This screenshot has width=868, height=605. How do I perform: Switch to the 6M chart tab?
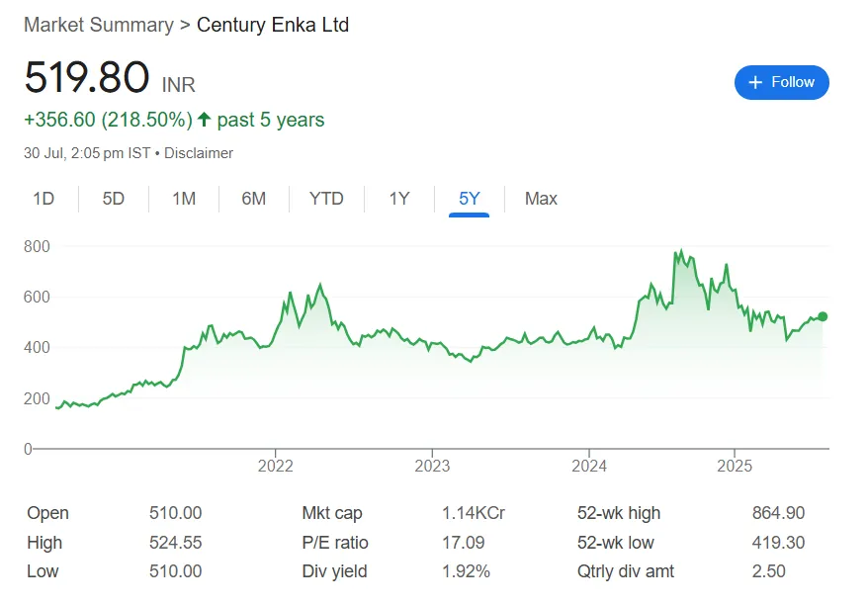point(253,198)
